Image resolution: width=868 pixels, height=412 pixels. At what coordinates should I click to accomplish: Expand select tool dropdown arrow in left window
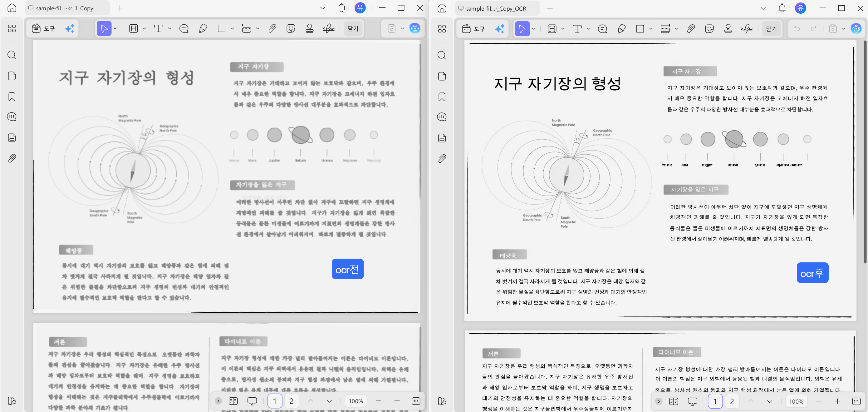(x=115, y=29)
